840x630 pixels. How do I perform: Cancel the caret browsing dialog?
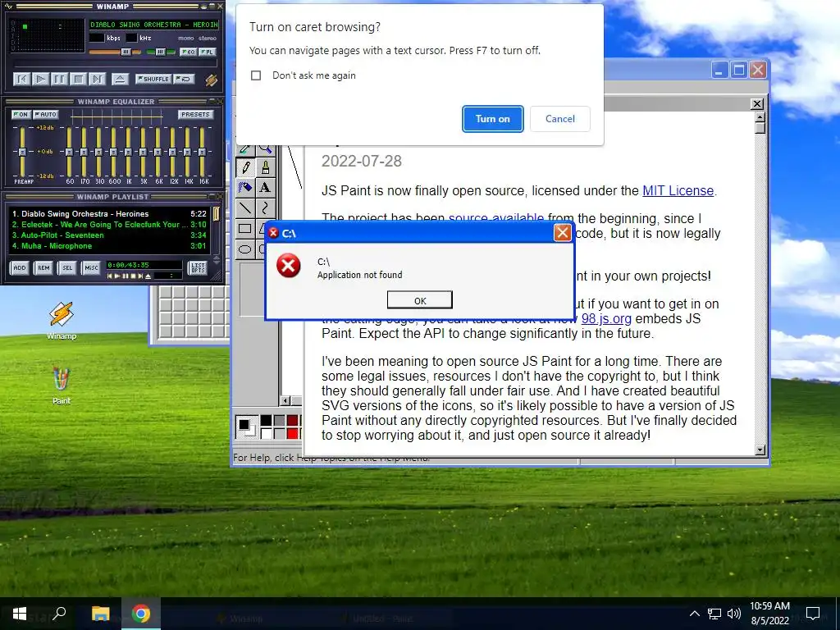(559, 119)
